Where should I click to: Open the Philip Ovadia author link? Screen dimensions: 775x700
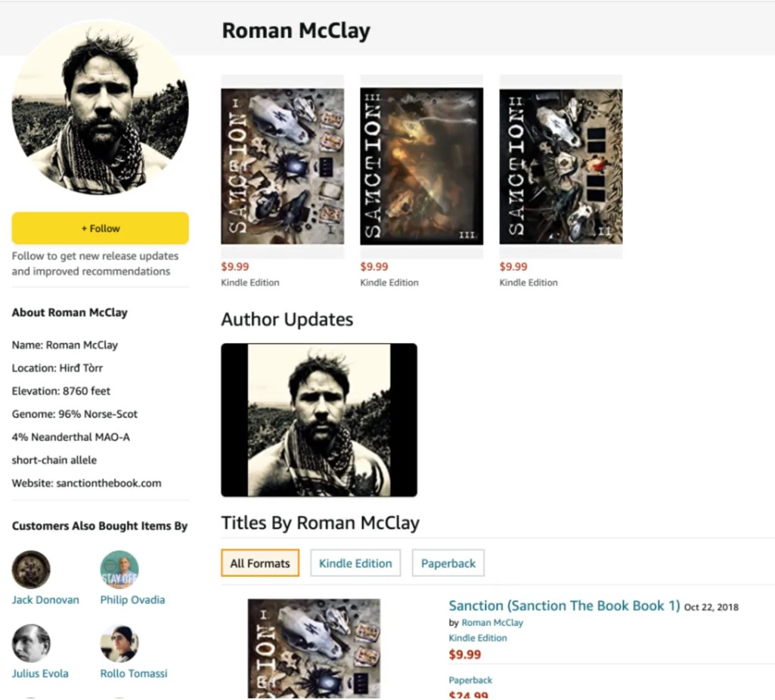tap(132, 599)
